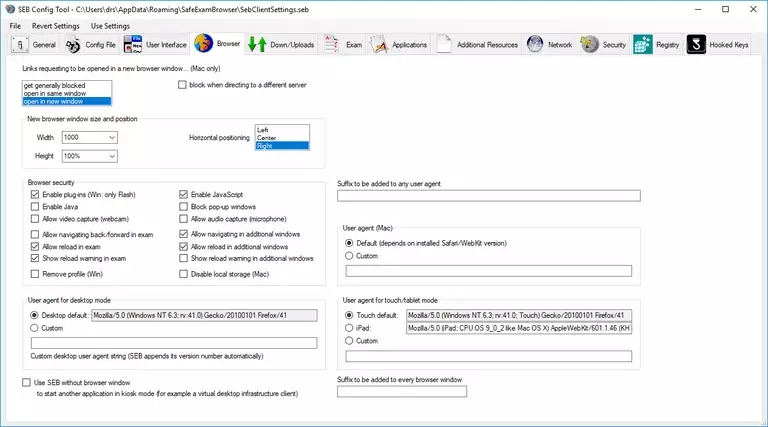Screen dimensions: 768x427
Task: Expand the Width dropdown
Action: point(112,138)
